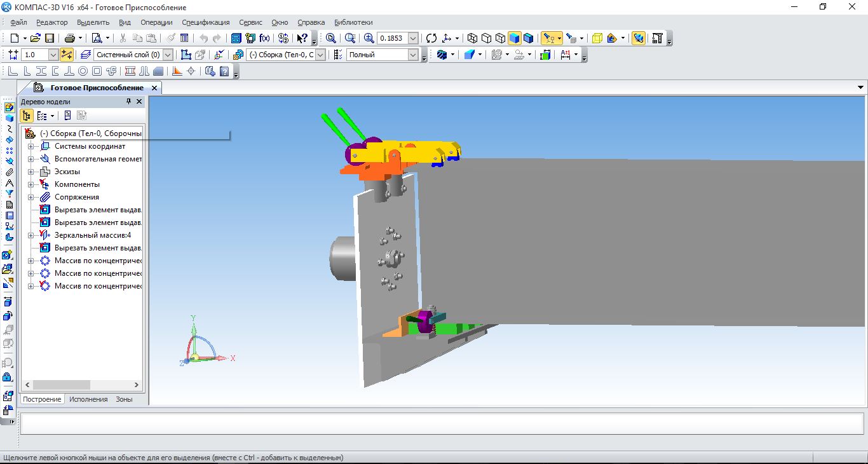Expand the Системы координат tree node
This screenshot has width=868, height=464.
pos(31,146)
